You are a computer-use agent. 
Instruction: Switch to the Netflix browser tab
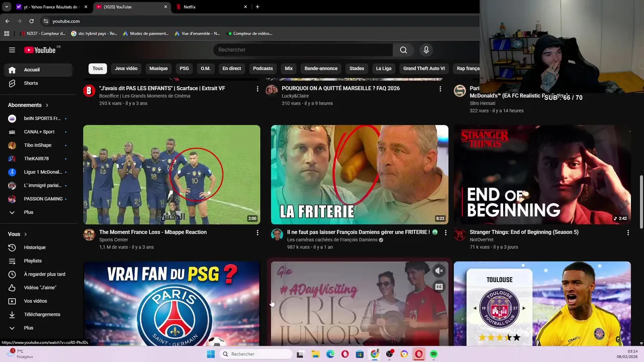[x=211, y=7]
